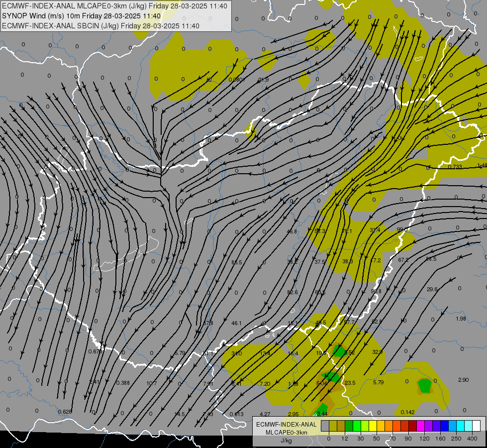Select the olive-yellow swatch in the color legend
This screenshot has width=487, height=448.
tap(333, 426)
